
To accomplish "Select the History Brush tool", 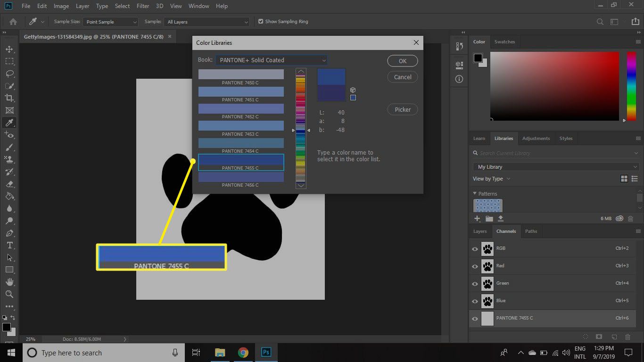I will click(9, 172).
